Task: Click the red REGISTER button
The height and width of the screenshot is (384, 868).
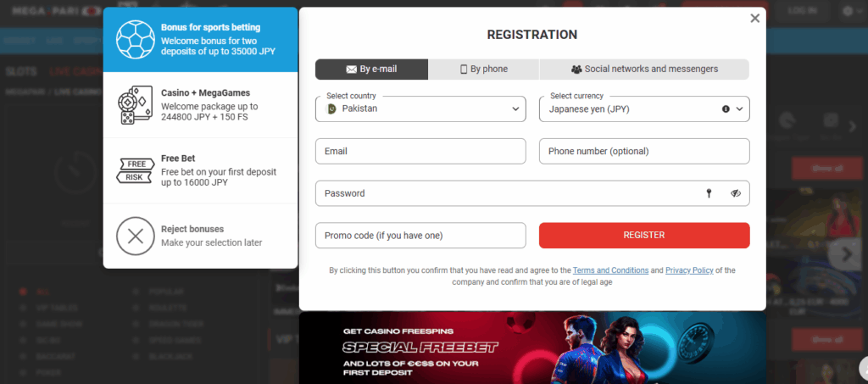Action: (644, 235)
